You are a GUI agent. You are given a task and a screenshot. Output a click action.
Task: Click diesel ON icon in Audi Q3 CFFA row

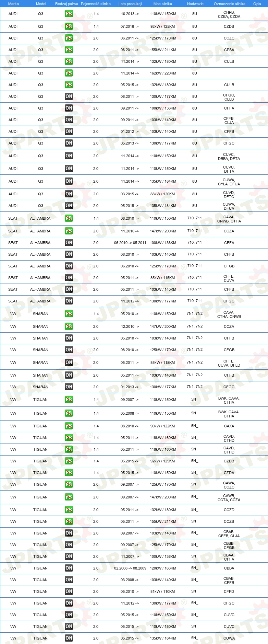click(69, 108)
